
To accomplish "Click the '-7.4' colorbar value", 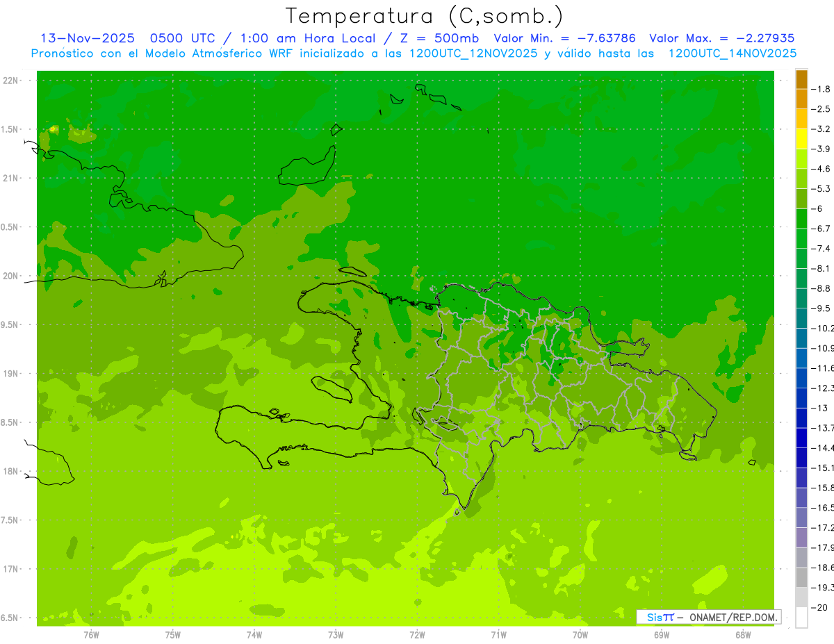I will click(x=821, y=249).
